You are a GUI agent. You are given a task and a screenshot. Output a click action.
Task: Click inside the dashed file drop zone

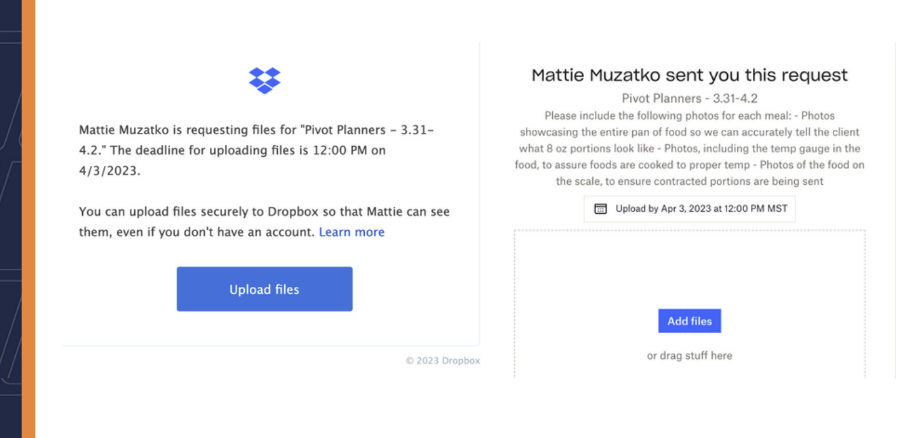(689, 270)
